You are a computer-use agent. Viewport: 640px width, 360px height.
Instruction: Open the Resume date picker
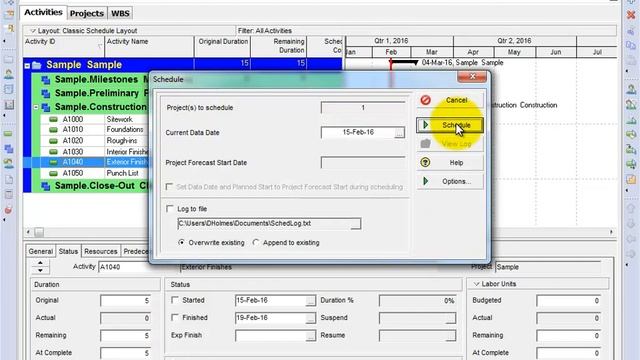(x=451, y=336)
